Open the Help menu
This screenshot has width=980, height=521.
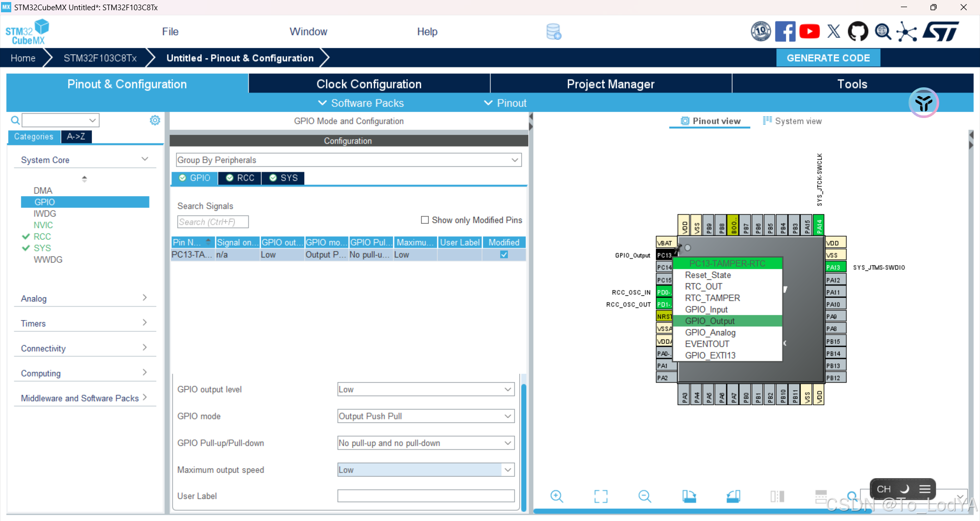click(427, 32)
